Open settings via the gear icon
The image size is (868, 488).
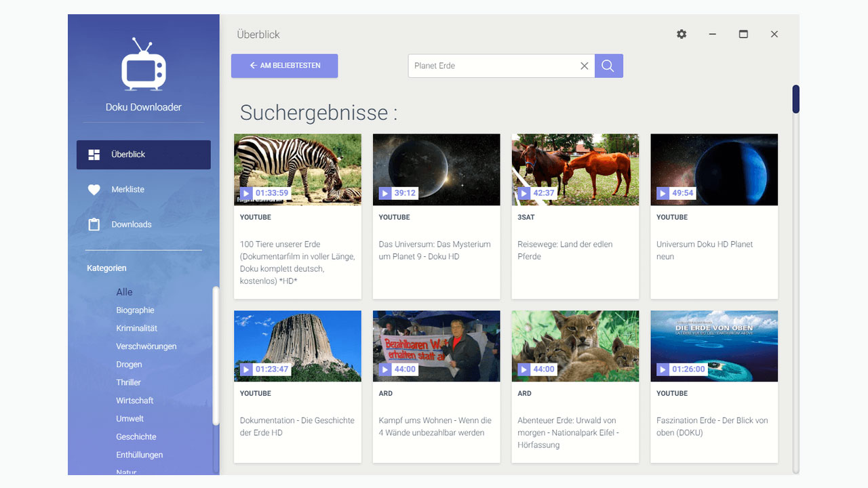682,34
